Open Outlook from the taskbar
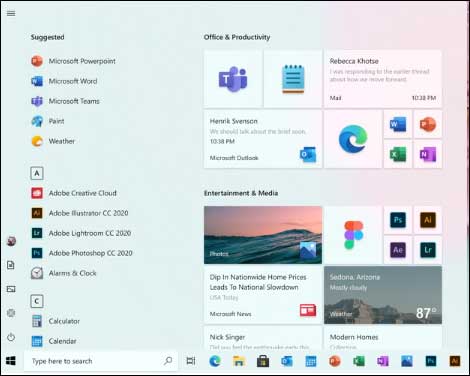The width and height of the screenshot is (470, 376). 287,361
